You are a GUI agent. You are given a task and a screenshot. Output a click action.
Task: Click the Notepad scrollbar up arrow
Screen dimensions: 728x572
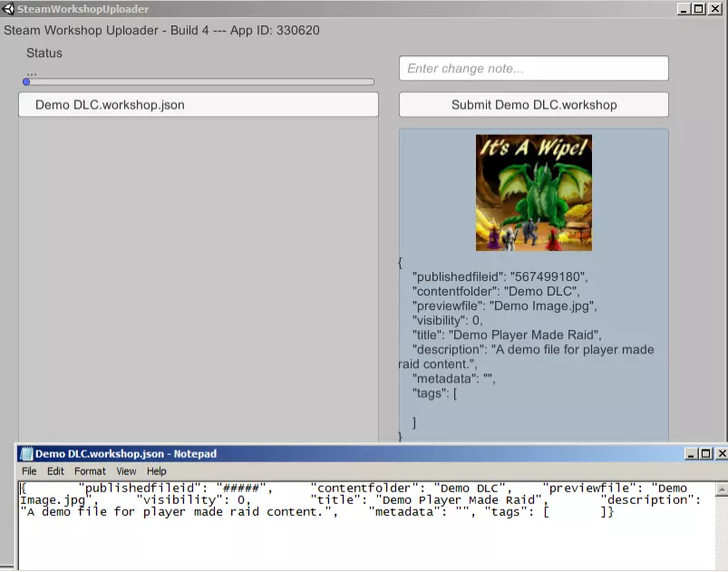click(x=722, y=490)
